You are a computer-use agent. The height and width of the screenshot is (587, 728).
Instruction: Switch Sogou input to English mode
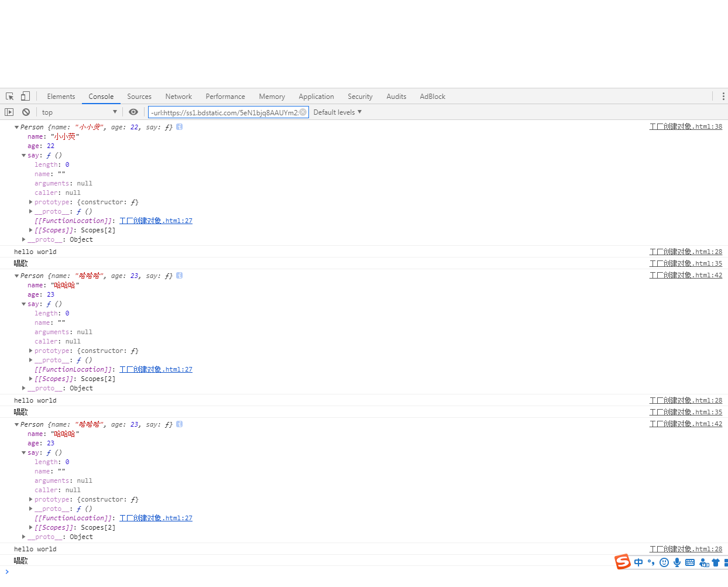click(638, 562)
